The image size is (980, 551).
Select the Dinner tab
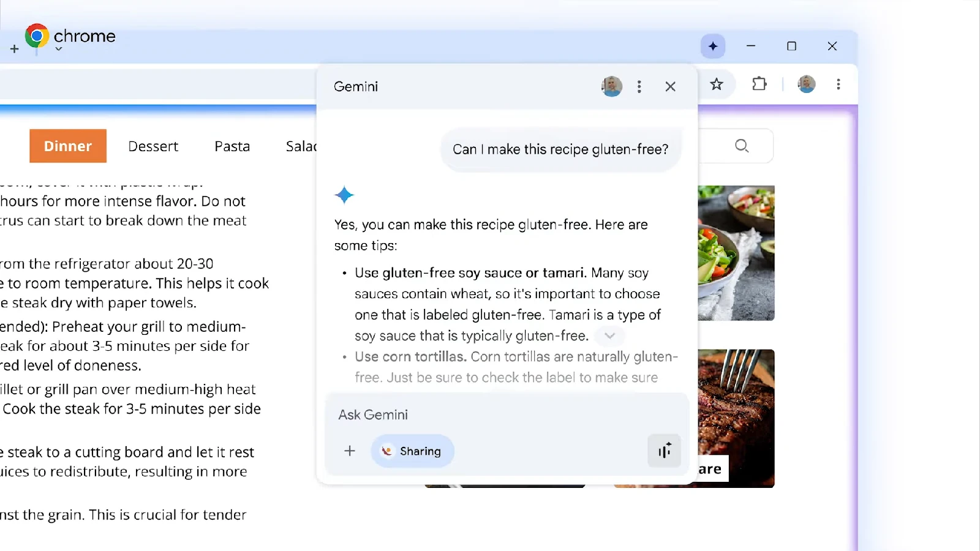(x=68, y=146)
